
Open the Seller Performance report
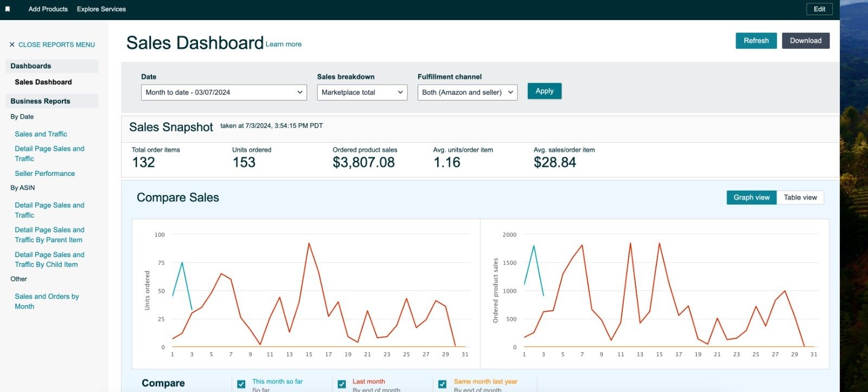[x=45, y=174]
